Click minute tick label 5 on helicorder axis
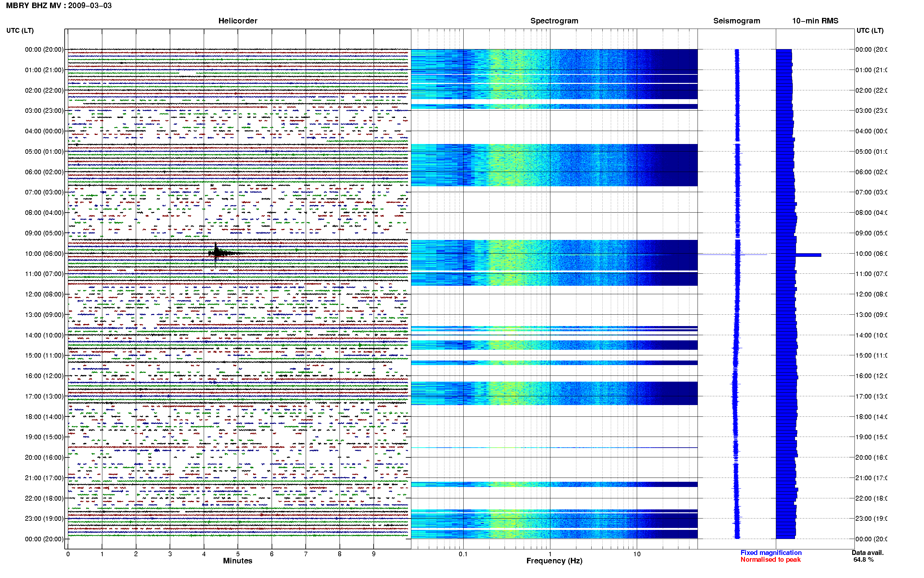The image size is (924, 578). tap(237, 554)
